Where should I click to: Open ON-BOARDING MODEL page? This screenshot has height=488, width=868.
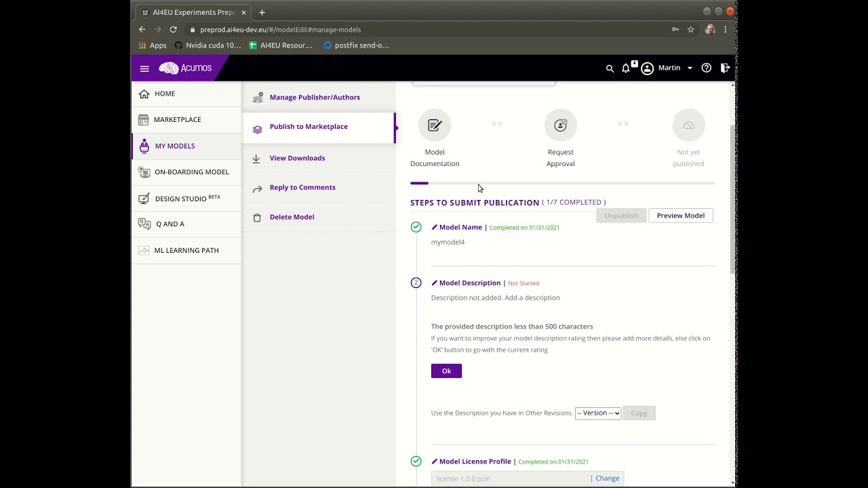(x=186, y=172)
